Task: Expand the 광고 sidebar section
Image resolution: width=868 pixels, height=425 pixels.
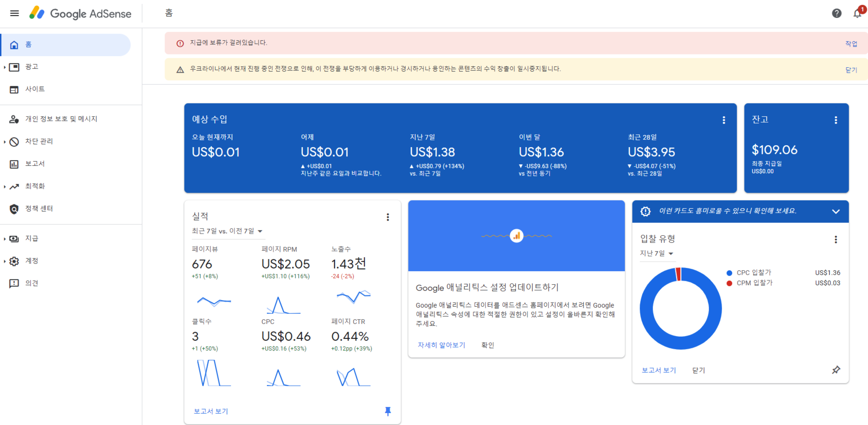Action: click(x=31, y=67)
